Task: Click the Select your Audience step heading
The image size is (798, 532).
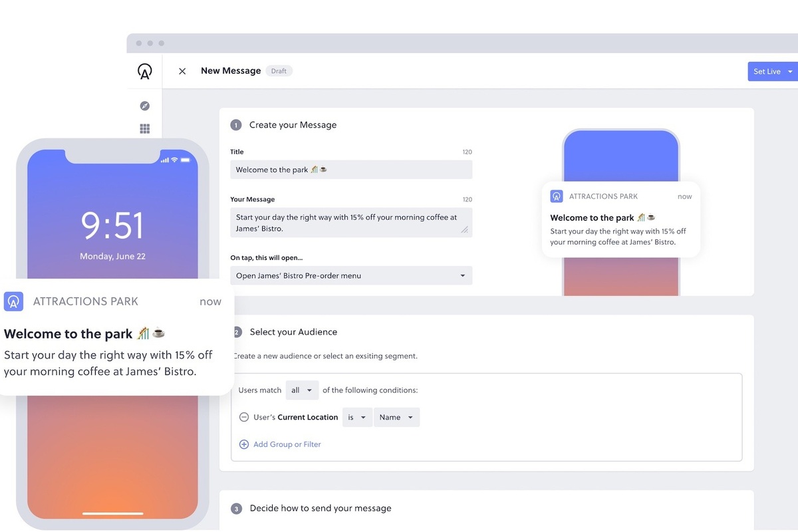Action: [293, 332]
